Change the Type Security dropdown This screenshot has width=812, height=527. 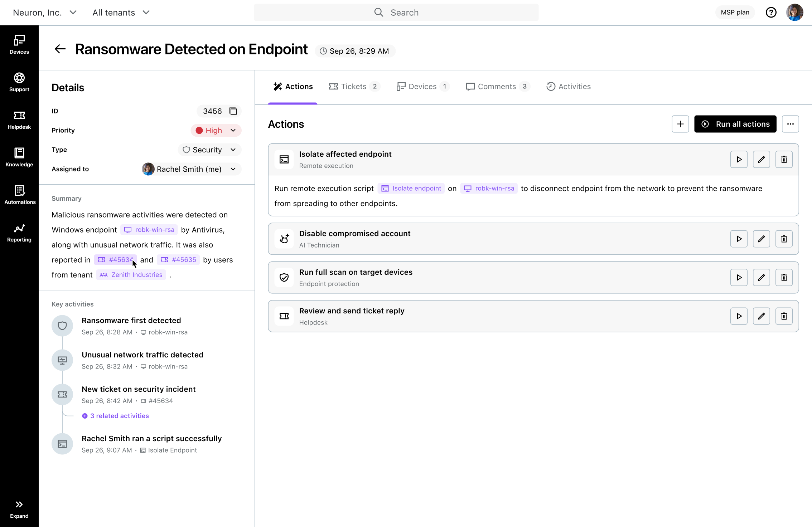click(209, 150)
